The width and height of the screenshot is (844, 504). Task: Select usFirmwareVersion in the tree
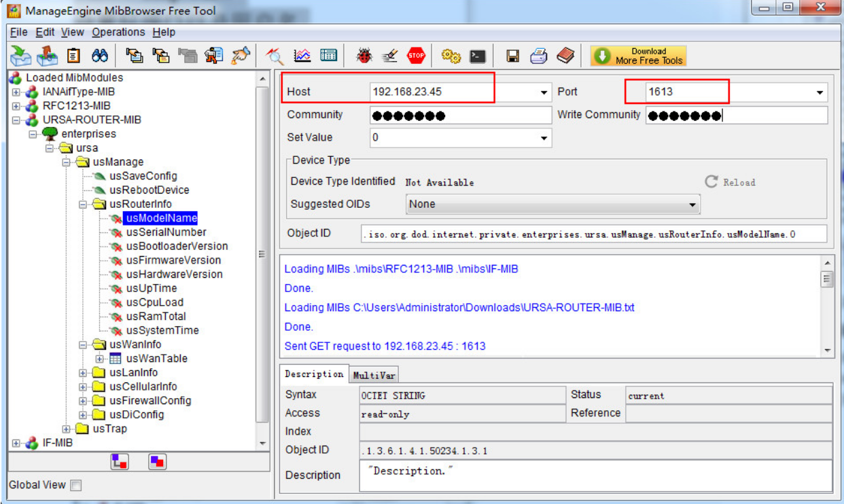[174, 260]
